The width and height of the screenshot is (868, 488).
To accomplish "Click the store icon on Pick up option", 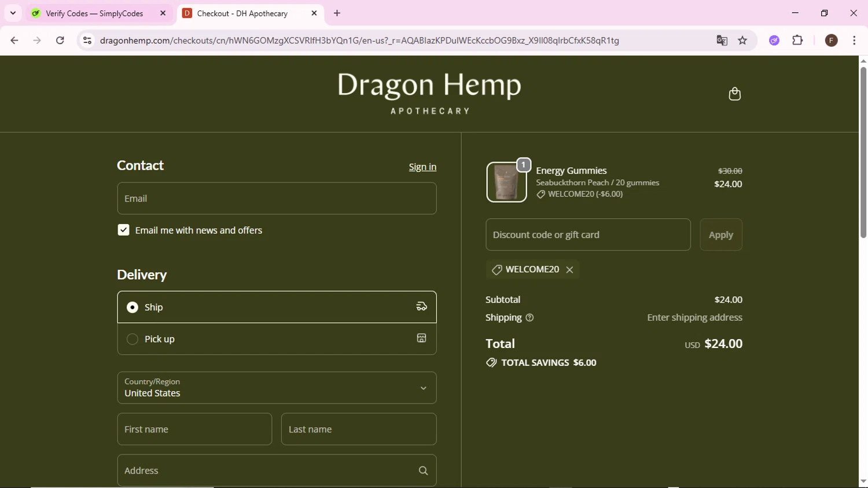I will tap(421, 339).
